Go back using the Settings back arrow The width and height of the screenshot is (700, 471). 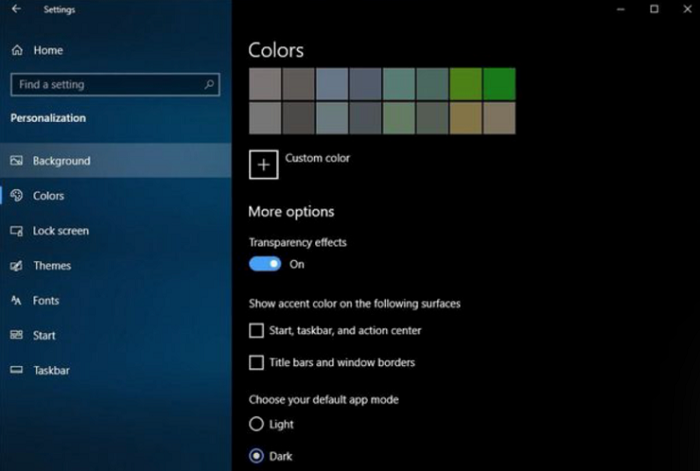[17, 9]
